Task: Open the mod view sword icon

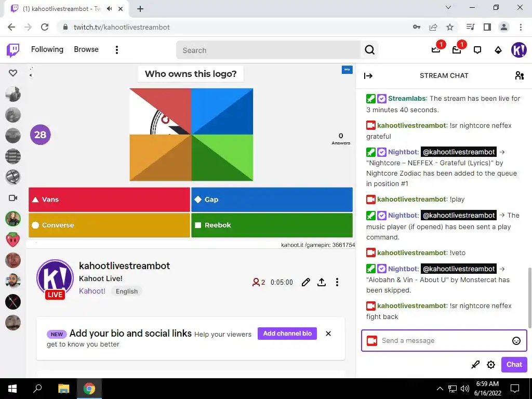Action: click(475, 365)
